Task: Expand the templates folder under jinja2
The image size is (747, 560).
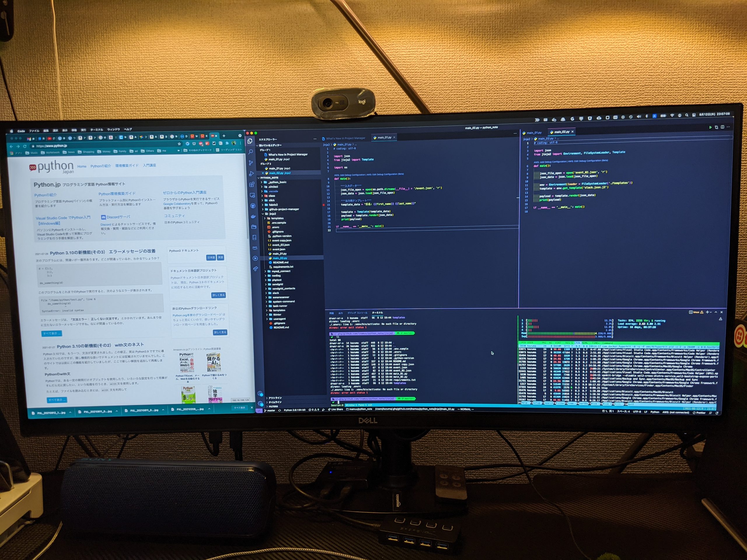Action: pos(277,218)
